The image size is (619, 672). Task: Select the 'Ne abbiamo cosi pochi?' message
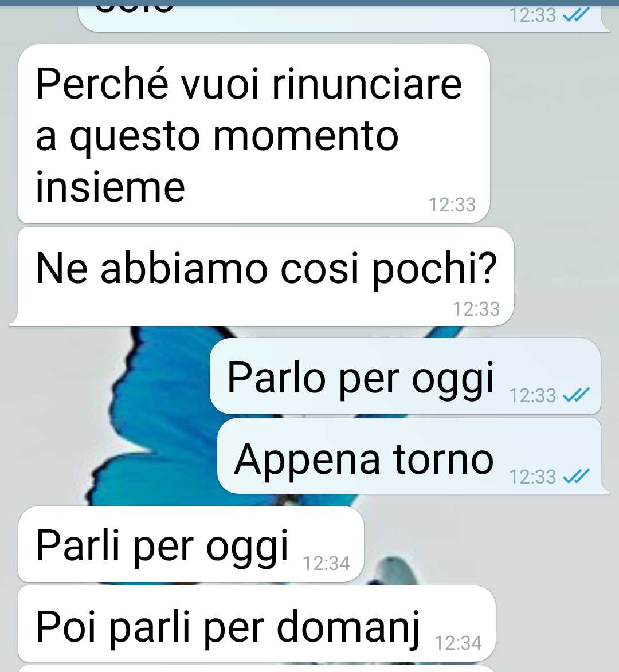[261, 277]
